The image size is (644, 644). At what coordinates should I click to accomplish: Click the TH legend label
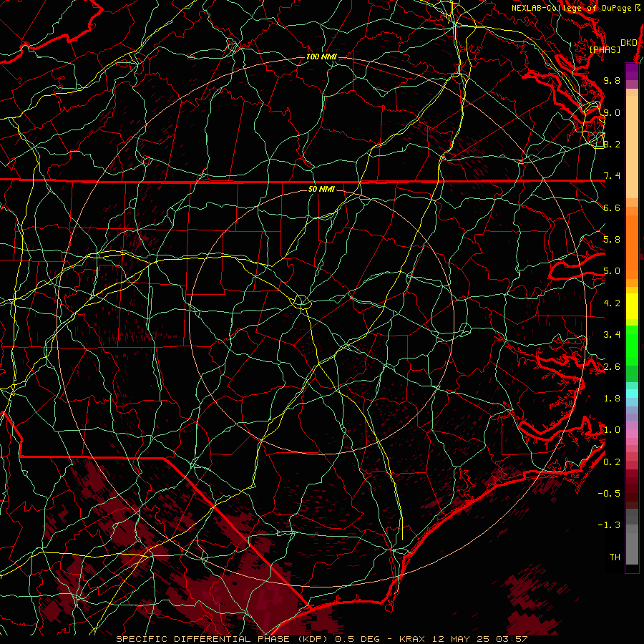click(x=615, y=557)
